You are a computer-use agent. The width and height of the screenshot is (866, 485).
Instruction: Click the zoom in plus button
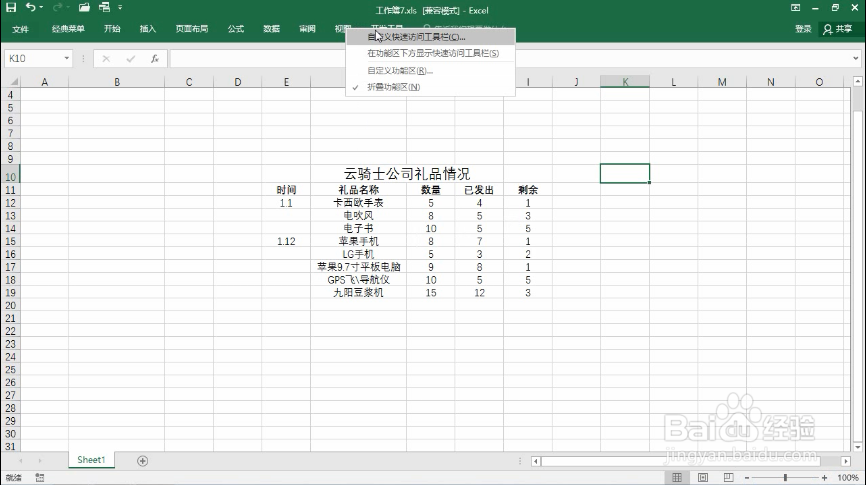point(824,478)
